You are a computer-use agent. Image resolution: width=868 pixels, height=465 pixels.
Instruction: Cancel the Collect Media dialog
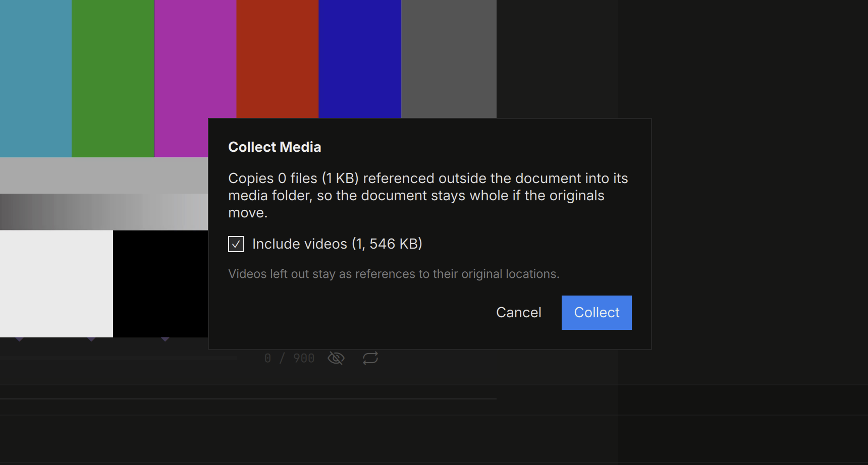pos(519,313)
